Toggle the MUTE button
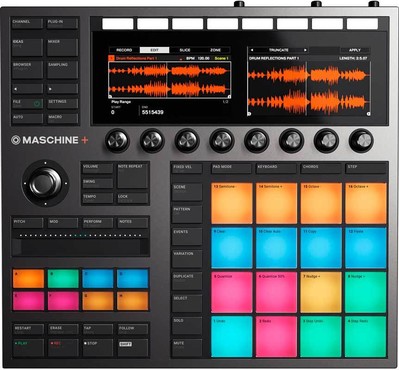 pyautogui.click(x=187, y=348)
